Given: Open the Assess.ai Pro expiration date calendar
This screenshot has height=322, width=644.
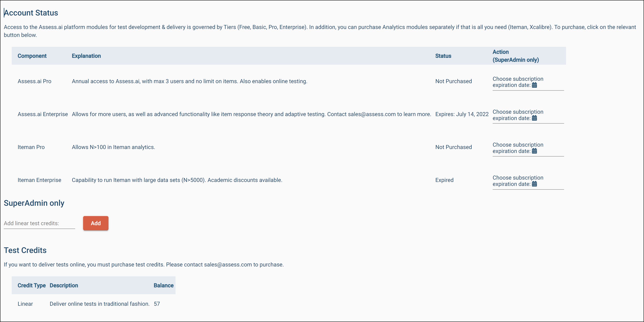Looking at the screenshot, I should pos(535,85).
